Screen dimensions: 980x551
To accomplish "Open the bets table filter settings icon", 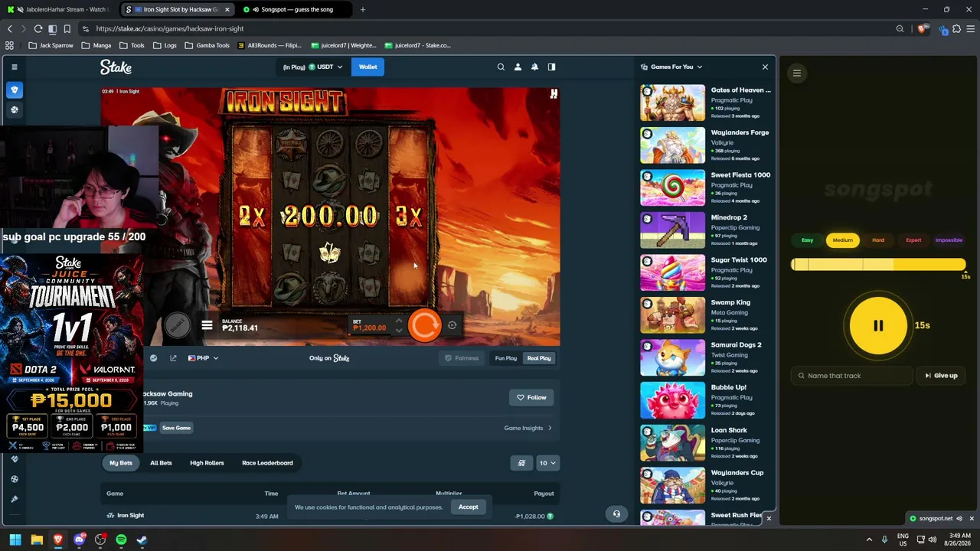I will pyautogui.click(x=521, y=463).
